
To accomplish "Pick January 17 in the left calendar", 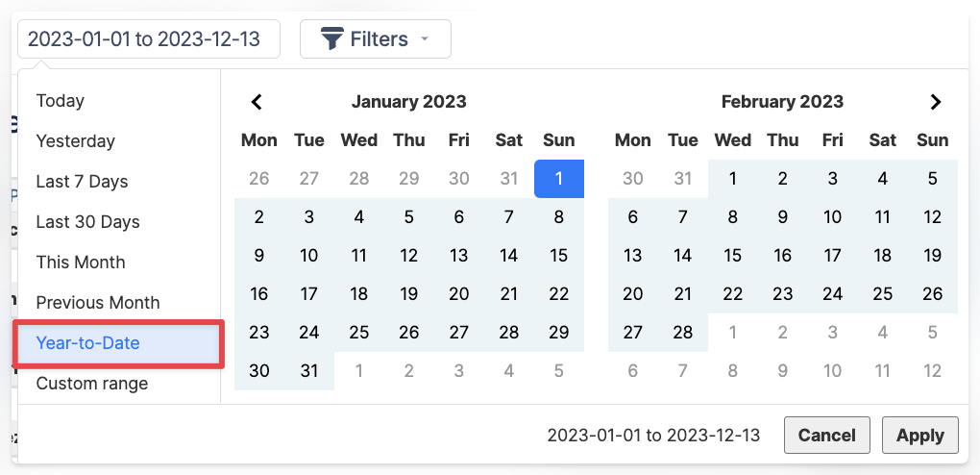I will pos(309,294).
